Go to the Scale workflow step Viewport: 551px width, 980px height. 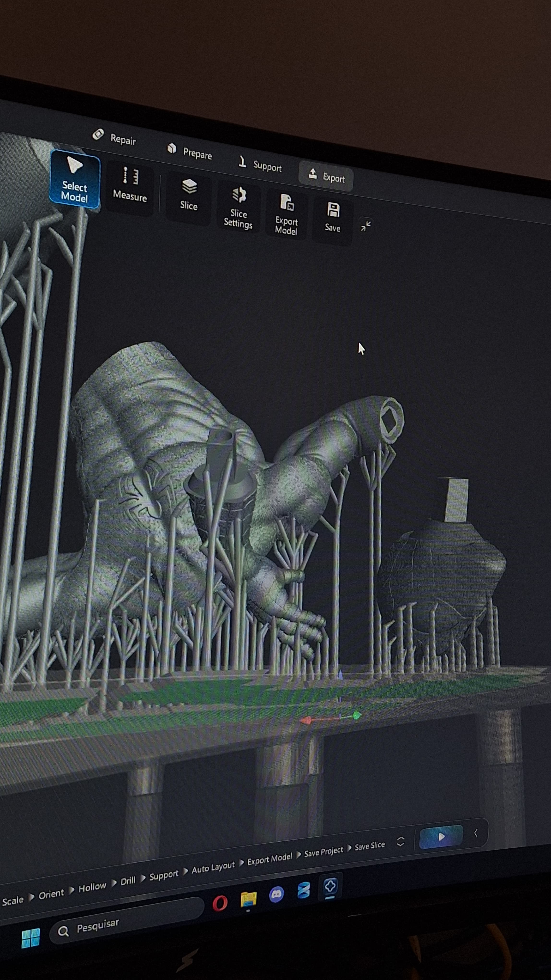tap(12, 900)
